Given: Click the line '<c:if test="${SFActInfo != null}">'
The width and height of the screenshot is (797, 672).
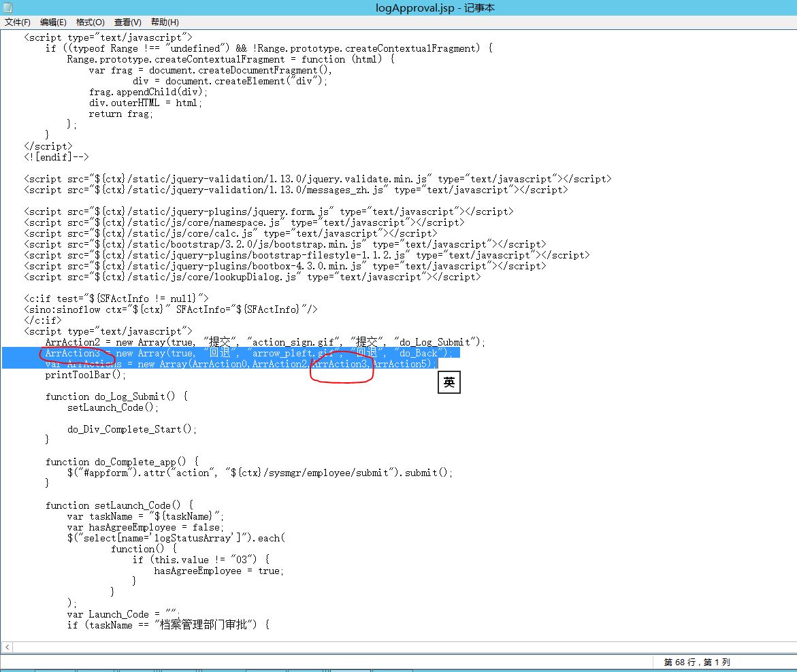Looking at the screenshot, I should tap(116, 299).
